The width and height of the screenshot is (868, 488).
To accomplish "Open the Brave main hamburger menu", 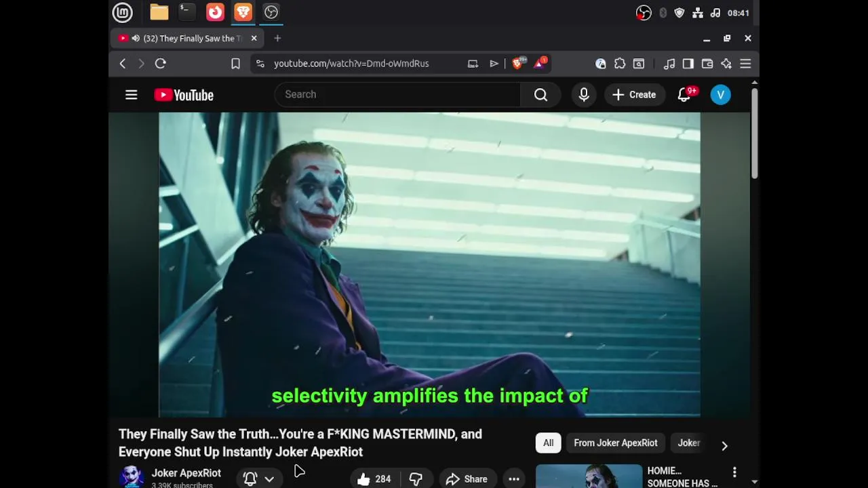I will 745,64.
